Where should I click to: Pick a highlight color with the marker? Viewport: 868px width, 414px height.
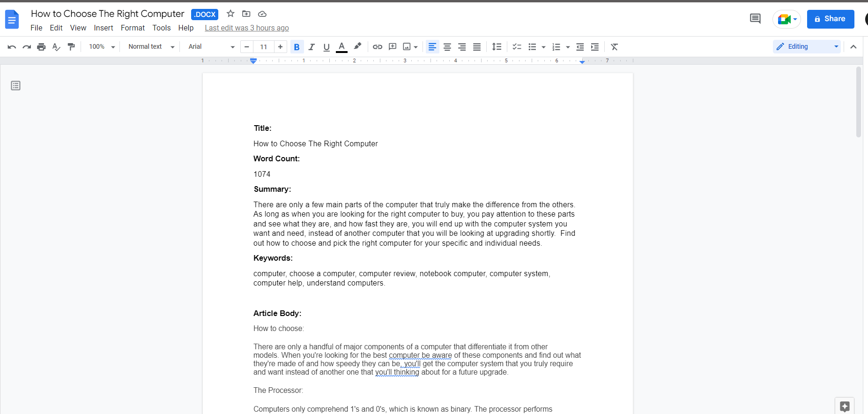tap(357, 46)
